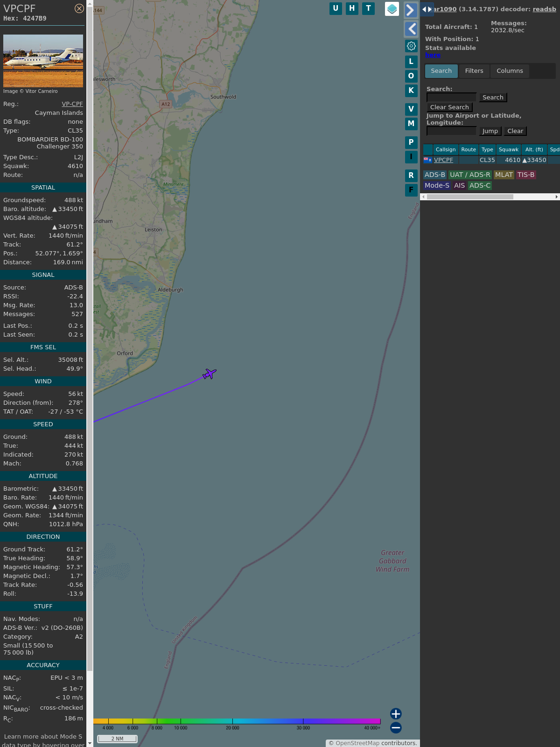Click the FMS SEL section header
This screenshot has height=747, width=560.
tap(43, 347)
